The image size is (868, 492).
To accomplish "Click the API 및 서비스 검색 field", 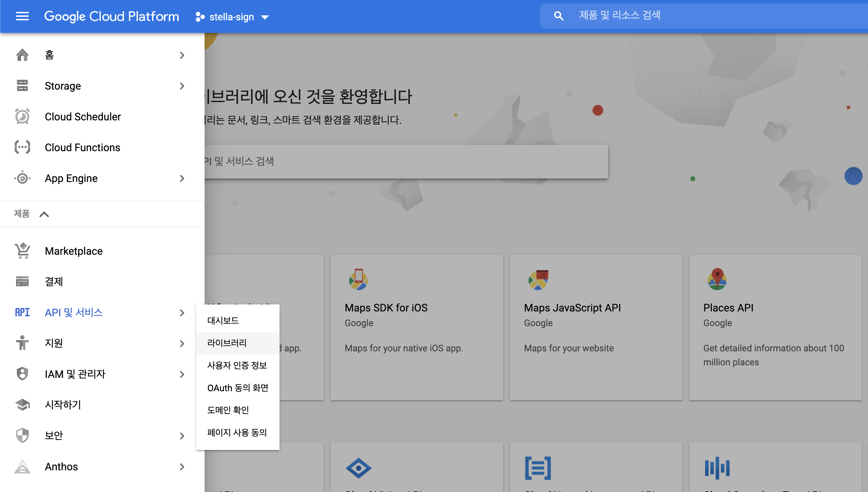I will pyautogui.click(x=406, y=162).
